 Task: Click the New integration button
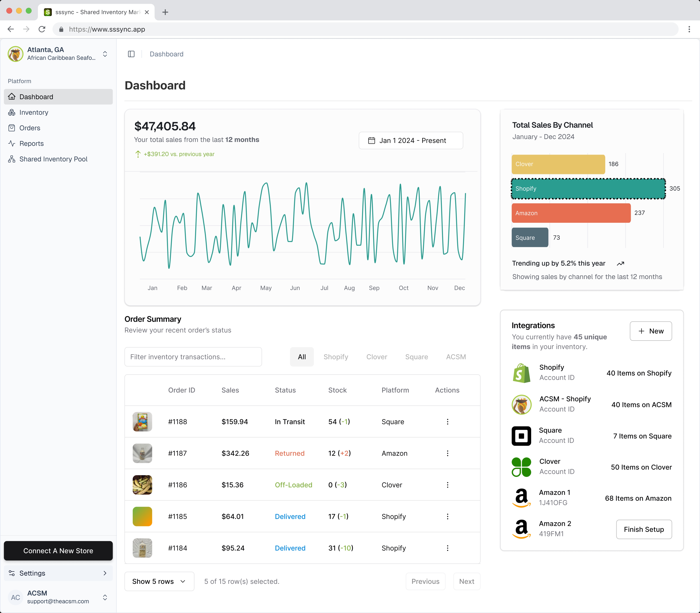(x=651, y=331)
